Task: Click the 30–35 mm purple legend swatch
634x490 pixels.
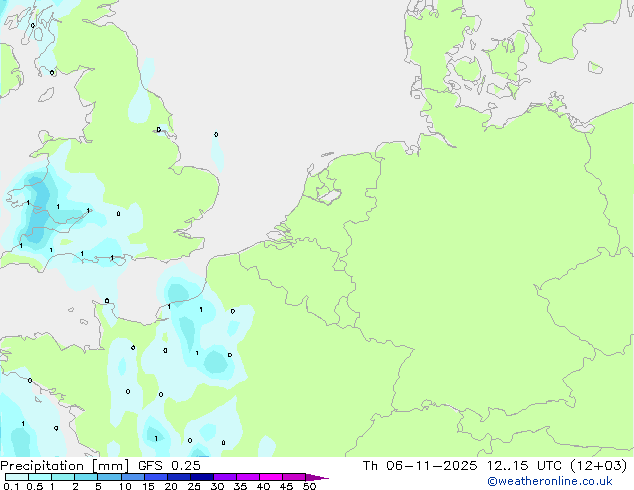Action: [x=224, y=477]
